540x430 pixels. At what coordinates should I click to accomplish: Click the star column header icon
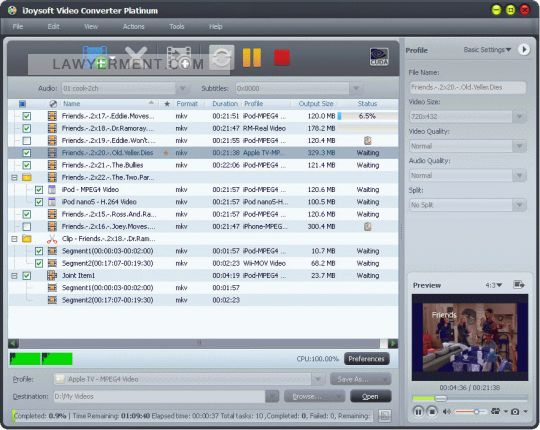[x=167, y=104]
